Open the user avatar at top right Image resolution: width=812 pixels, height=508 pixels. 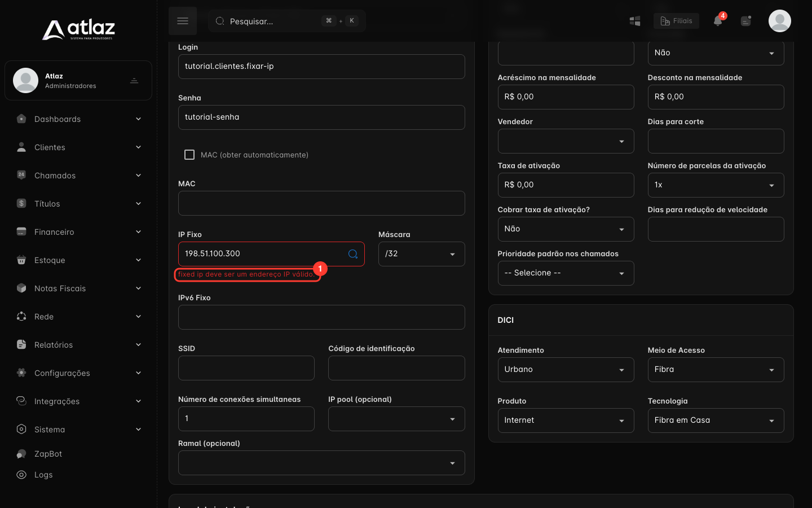(780, 21)
